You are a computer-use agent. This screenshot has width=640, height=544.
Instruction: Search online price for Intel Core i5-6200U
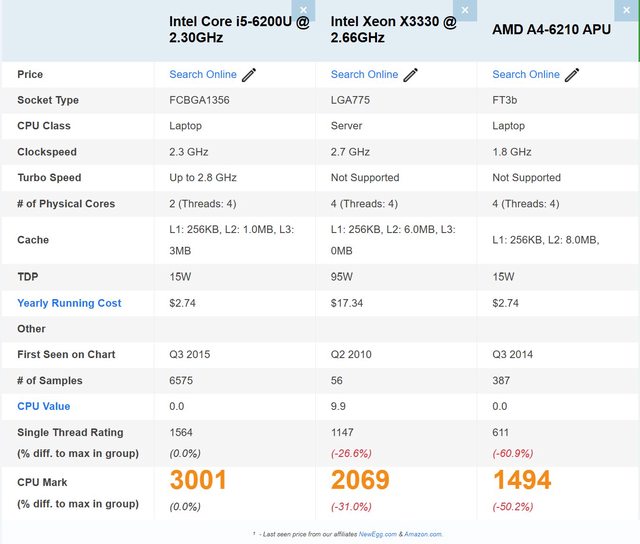[x=203, y=74]
